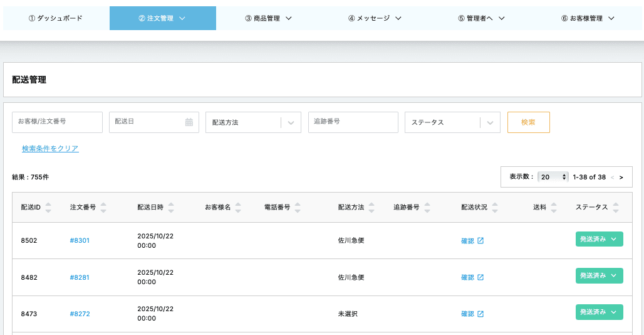
Task: Open order link #8272
Action: tap(80, 314)
